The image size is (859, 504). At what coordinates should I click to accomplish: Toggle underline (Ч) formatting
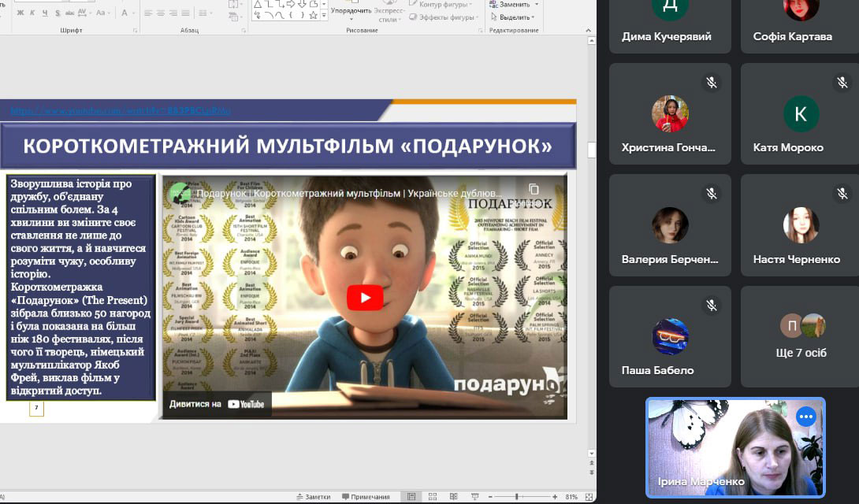(x=45, y=13)
